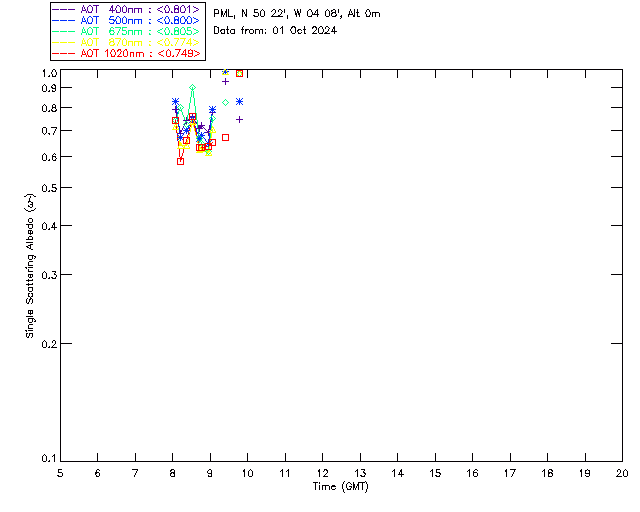The width and height of the screenshot is (640, 512).
Task: Click the x-axis tick label '9'
Action: coord(210,473)
